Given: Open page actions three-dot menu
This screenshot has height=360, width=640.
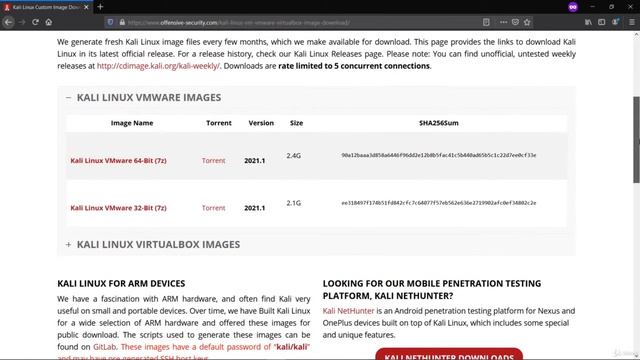Looking at the screenshot, I should point(503,22).
